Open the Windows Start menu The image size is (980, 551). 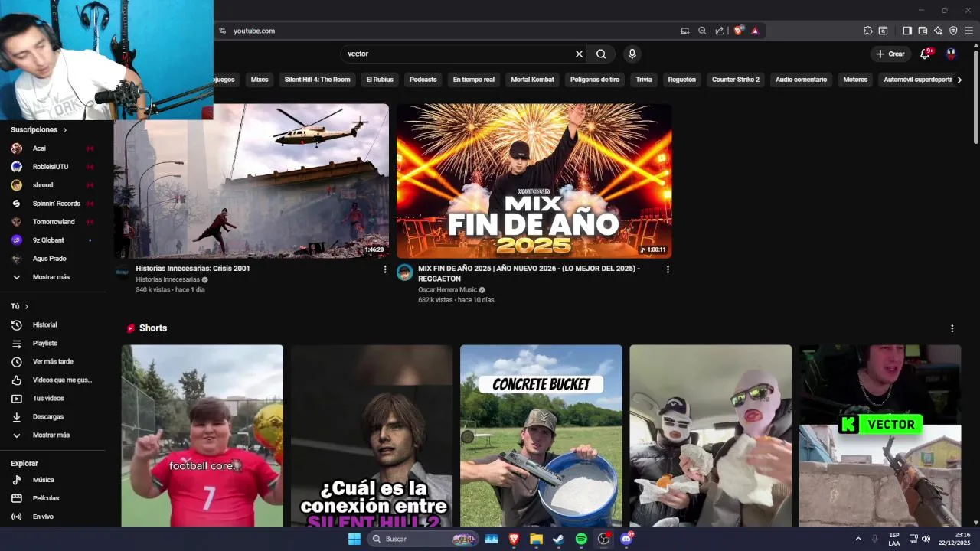point(354,539)
